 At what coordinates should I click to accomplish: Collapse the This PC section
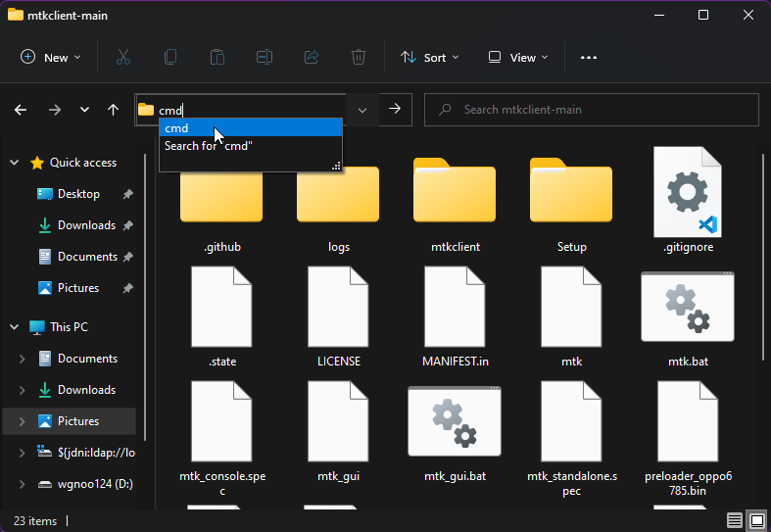(15, 327)
